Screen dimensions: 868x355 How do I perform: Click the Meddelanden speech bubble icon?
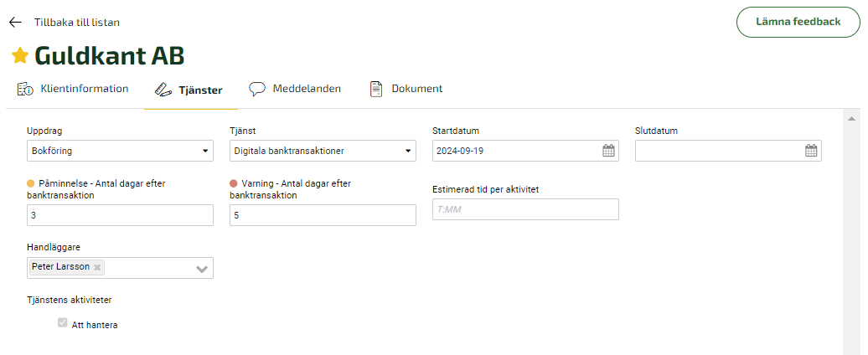click(257, 89)
